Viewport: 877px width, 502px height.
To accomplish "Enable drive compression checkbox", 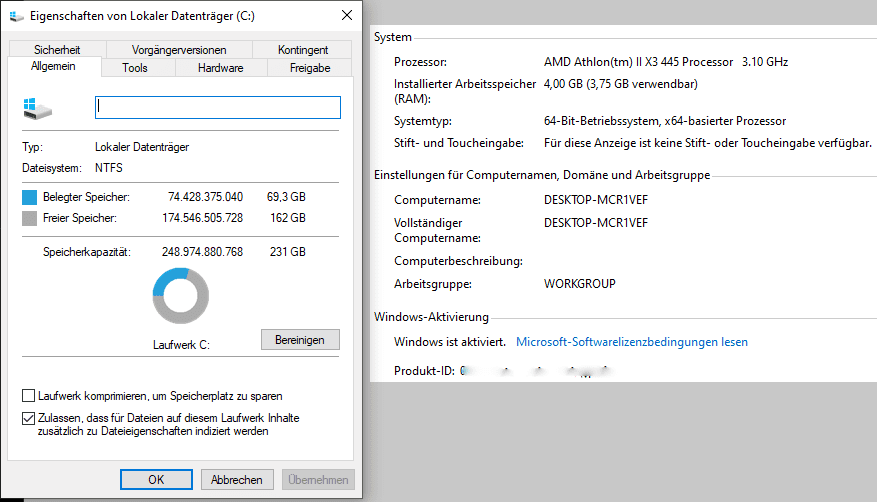I will (x=29, y=396).
